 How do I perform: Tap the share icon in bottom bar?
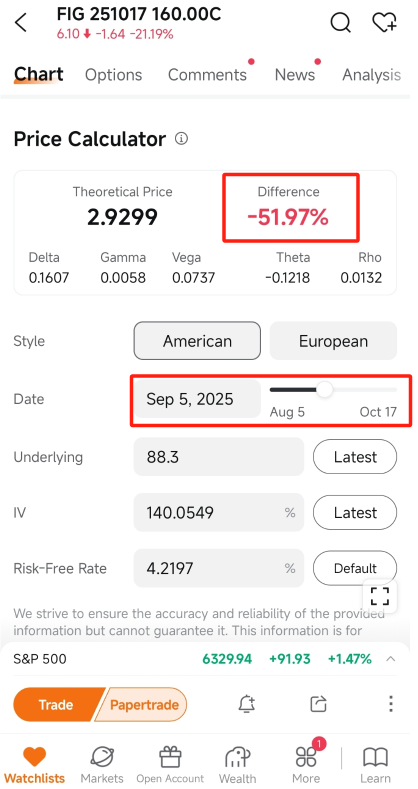318,704
